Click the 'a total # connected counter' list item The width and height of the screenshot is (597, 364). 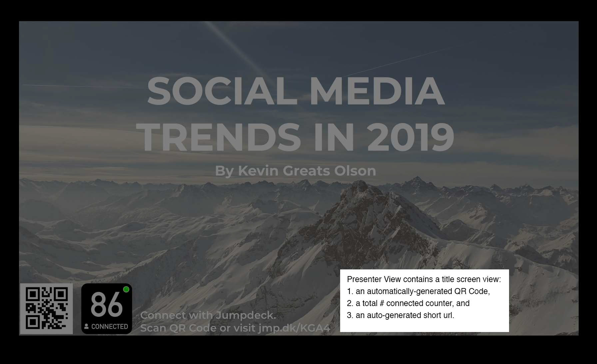(408, 303)
